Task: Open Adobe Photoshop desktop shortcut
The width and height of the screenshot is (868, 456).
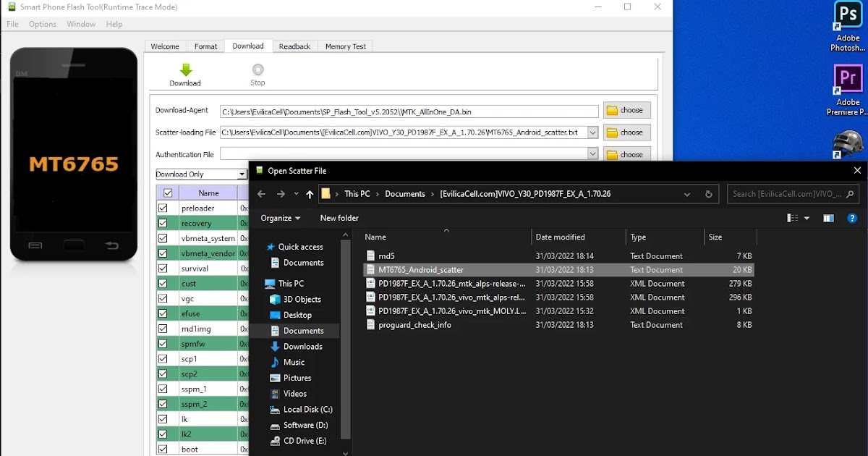Action: pyautogui.click(x=848, y=25)
